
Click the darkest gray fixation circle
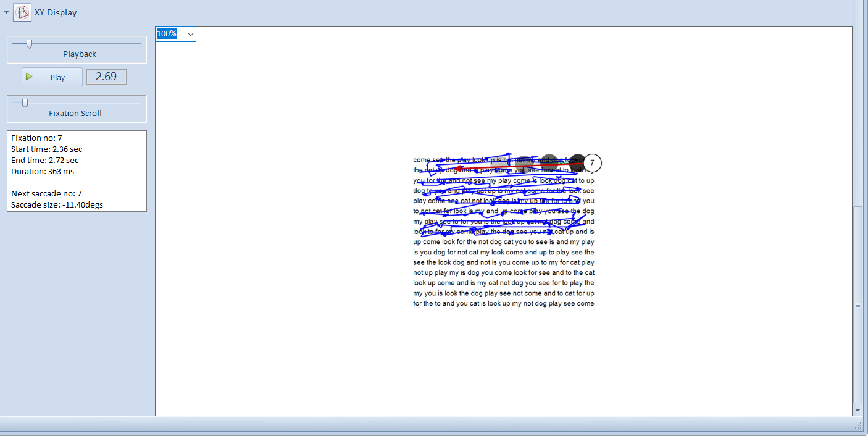click(x=577, y=162)
